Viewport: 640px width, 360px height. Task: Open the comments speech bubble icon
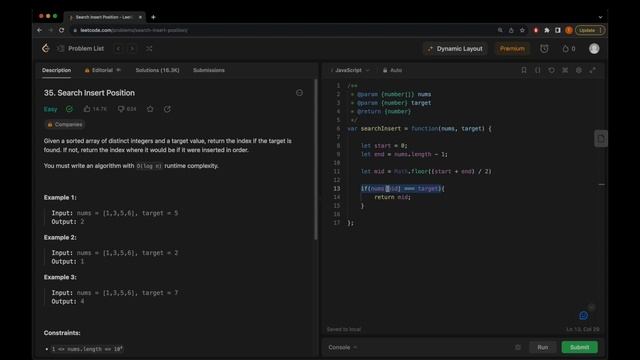click(121, 109)
